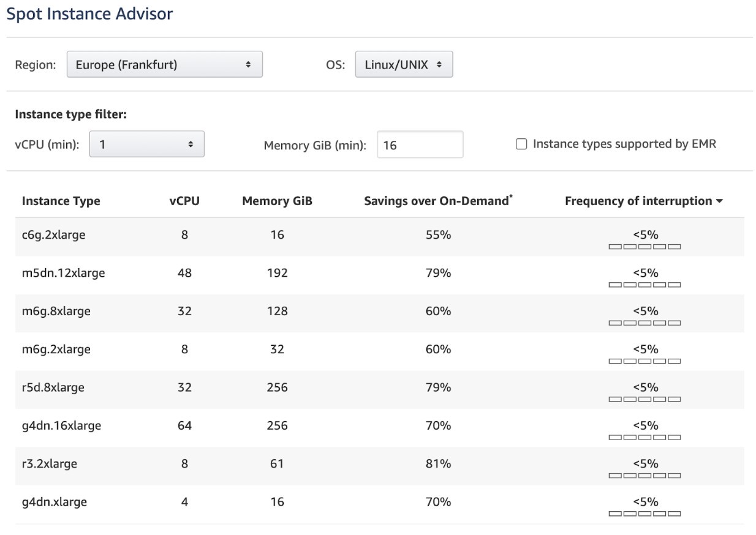This screenshot has width=756, height=535.
Task: Click 81% savings for r3.2xlarge
Action: 438,463
